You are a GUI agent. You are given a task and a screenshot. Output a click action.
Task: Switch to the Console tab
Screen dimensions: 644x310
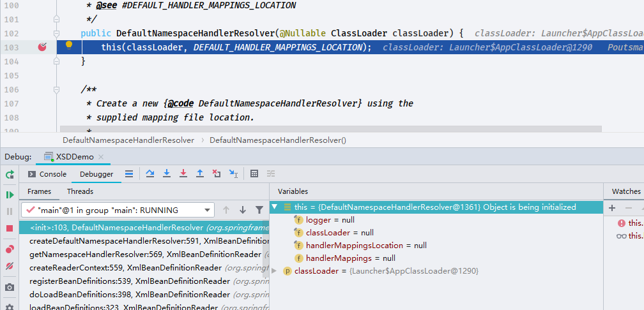(x=47, y=174)
